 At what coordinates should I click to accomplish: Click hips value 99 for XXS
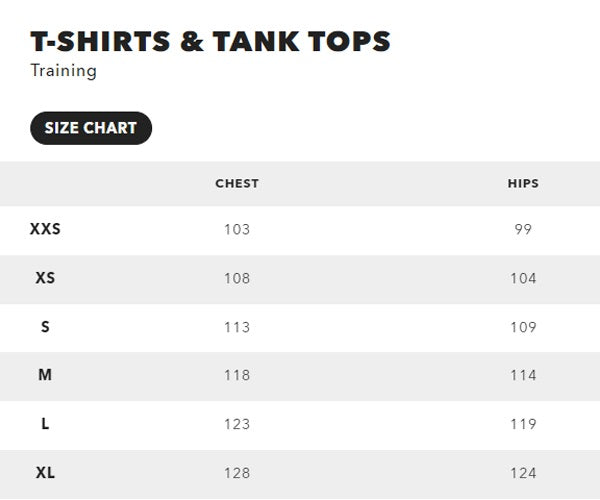coord(523,230)
